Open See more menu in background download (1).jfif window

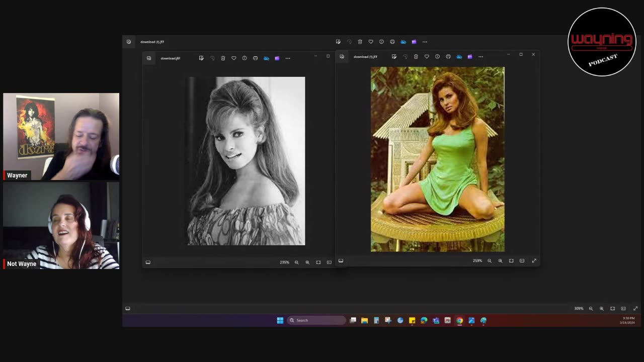pyautogui.click(x=425, y=42)
